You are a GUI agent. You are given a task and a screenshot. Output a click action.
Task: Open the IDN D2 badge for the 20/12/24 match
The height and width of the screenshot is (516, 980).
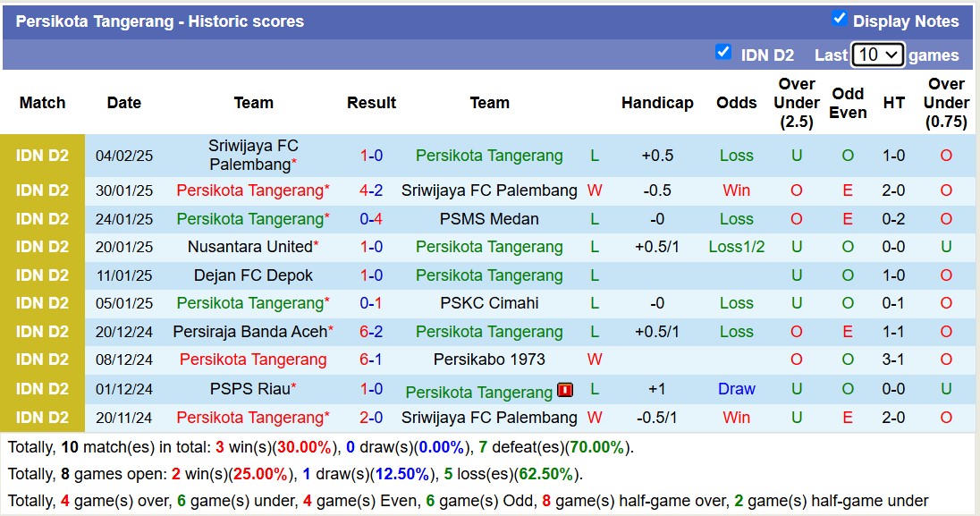click(43, 332)
